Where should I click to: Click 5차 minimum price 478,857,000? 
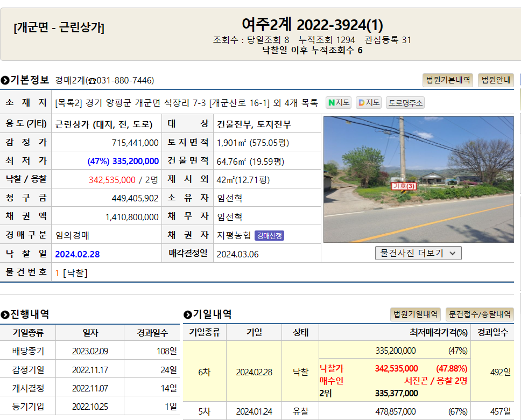pos(396,412)
